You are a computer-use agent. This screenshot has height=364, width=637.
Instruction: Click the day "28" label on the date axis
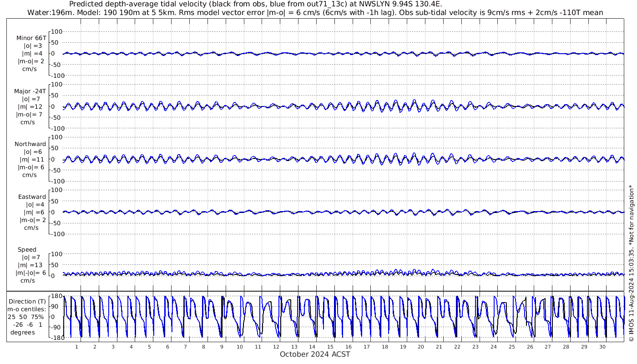pos(566,347)
